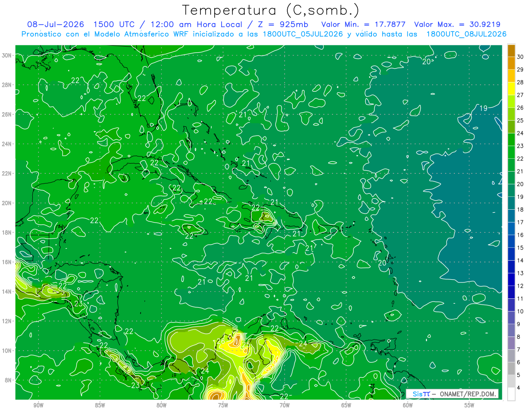This screenshot has width=532, height=411.
Task: Click the color scale label 12
Action: point(520,286)
